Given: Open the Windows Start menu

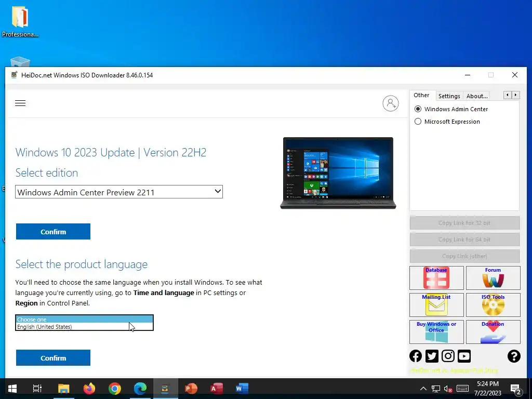Looking at the screenshot, I should pos(12,389).
